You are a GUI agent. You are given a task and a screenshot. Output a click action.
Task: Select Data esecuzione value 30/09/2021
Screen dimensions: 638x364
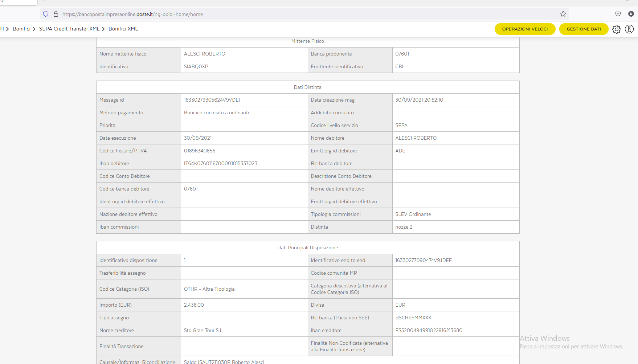tap(198, 138)
